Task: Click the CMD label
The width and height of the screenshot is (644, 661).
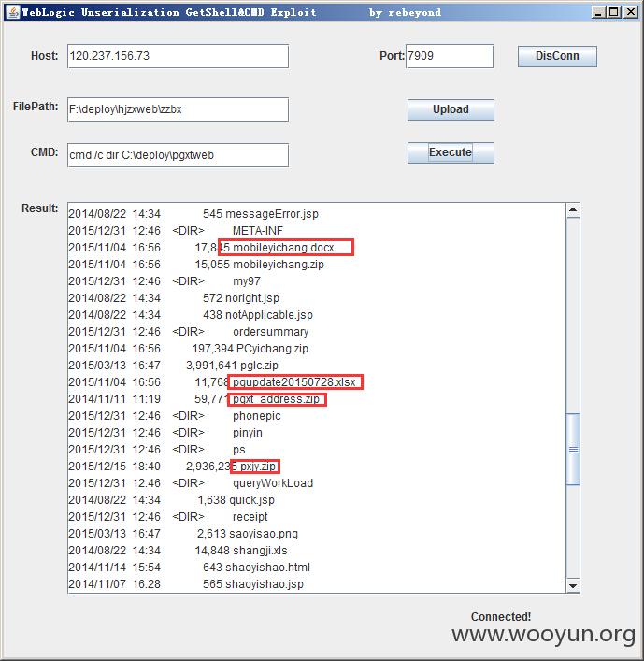Action: (44, 152)
